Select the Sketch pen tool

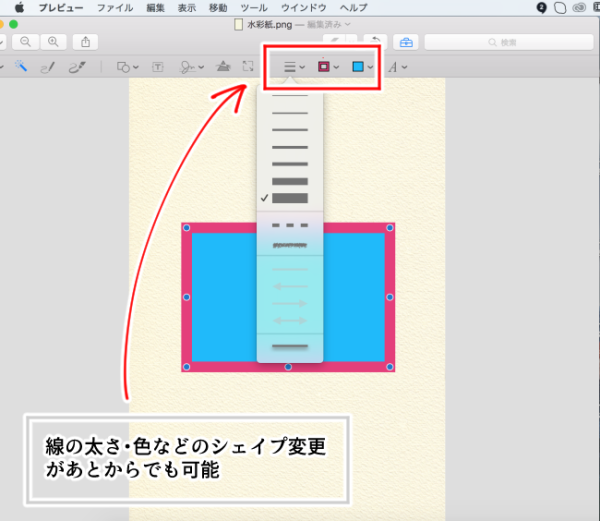coord(48,67)
